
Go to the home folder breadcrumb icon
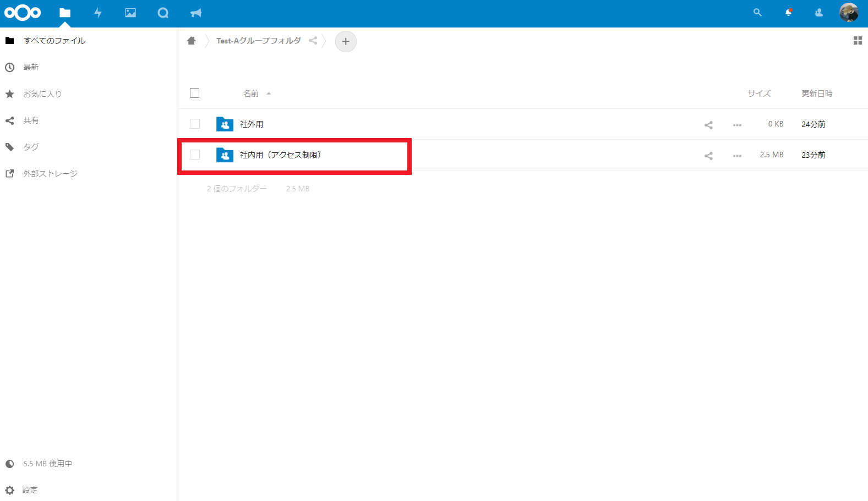tap(192, 41)
